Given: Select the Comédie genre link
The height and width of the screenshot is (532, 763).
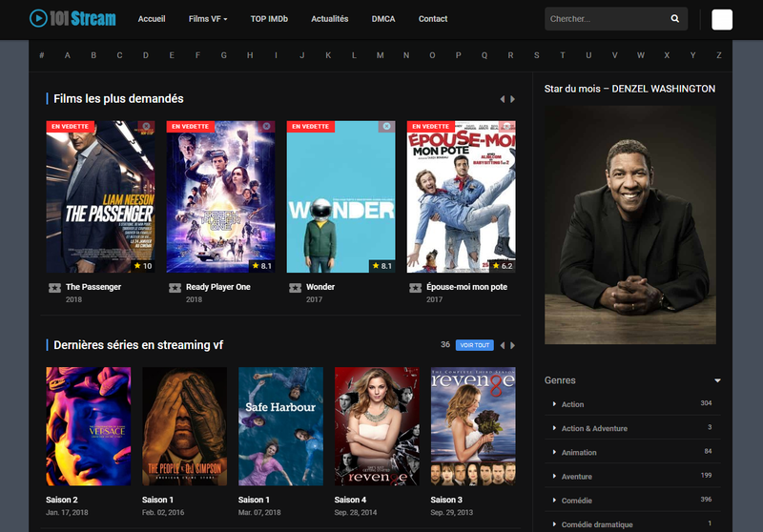Looking at the screenshot, I should [577, 501].
